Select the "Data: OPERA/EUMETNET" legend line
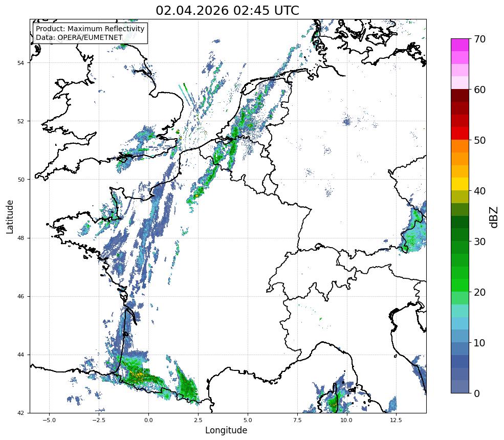Image resolution: width=504 pixels, height=440 pixels. pyautogui.click(x=79, y=37)
